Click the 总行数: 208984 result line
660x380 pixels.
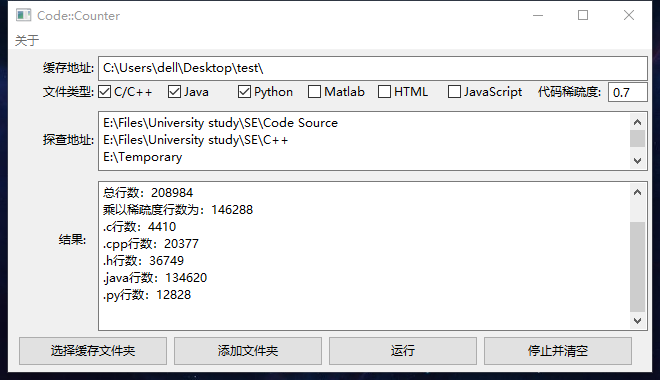point(148,193)
